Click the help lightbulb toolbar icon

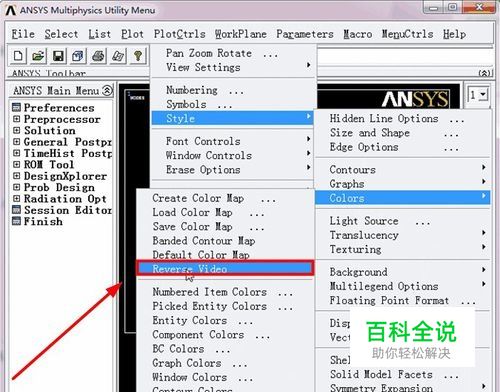click(x=138, y=56)
